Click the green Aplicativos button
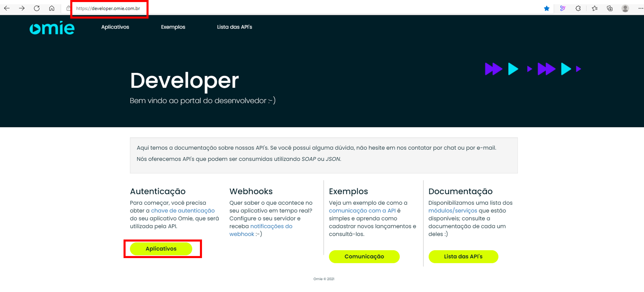The height and width of the screenshot is (292, 644). click(161, 249)
